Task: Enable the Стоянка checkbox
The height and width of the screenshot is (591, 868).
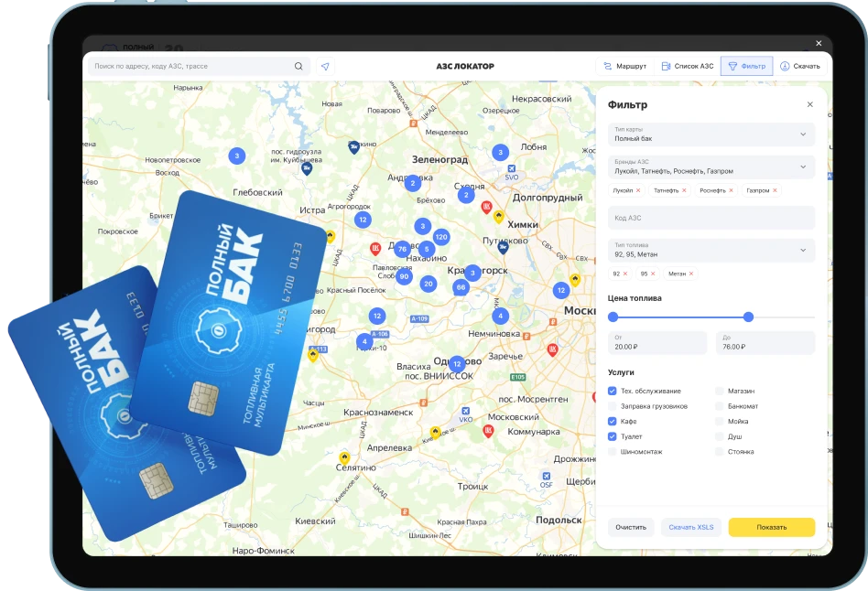Action: coord(719,452)
